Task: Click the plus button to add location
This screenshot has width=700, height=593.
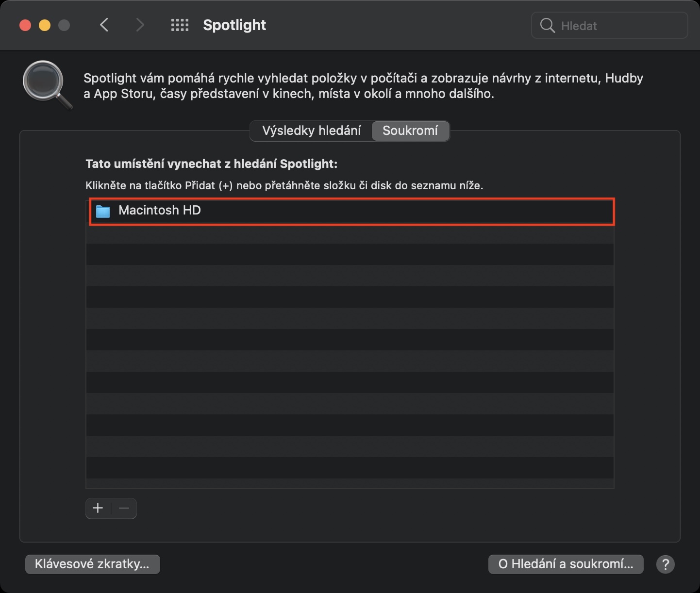Action: tap(98, 508)
